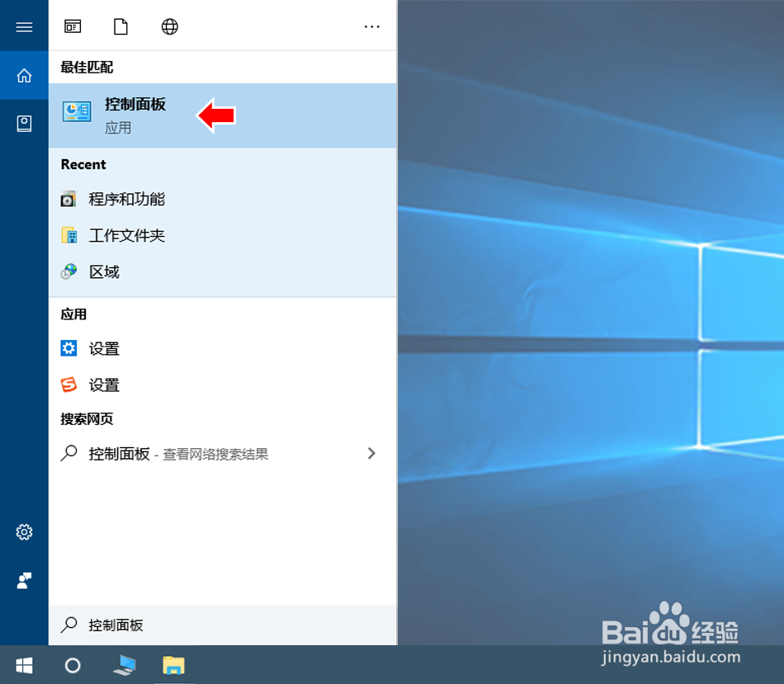Open recent item 区域
The image size is (784, 684).
click(x=223, y=272)
